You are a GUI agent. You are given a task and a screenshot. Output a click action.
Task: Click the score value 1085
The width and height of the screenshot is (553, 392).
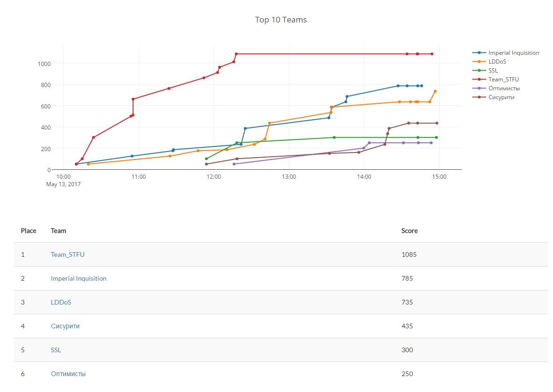pos(409,254)
